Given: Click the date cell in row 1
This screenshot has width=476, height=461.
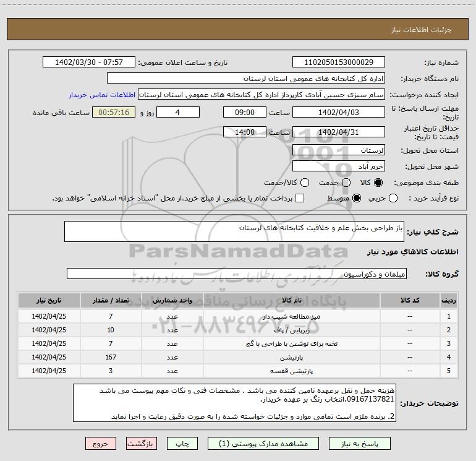Looking at the screenshot, I should coord(49,316).
